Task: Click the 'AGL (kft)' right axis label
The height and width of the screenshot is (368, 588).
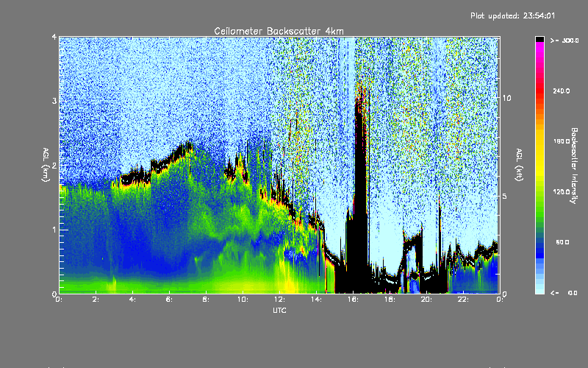Action: (x=519, y=164)
